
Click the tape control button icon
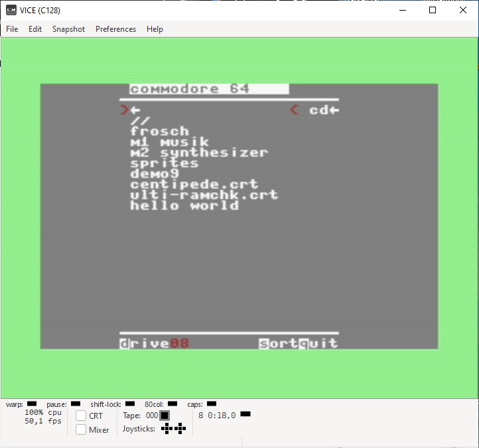(x=165, y=416)
